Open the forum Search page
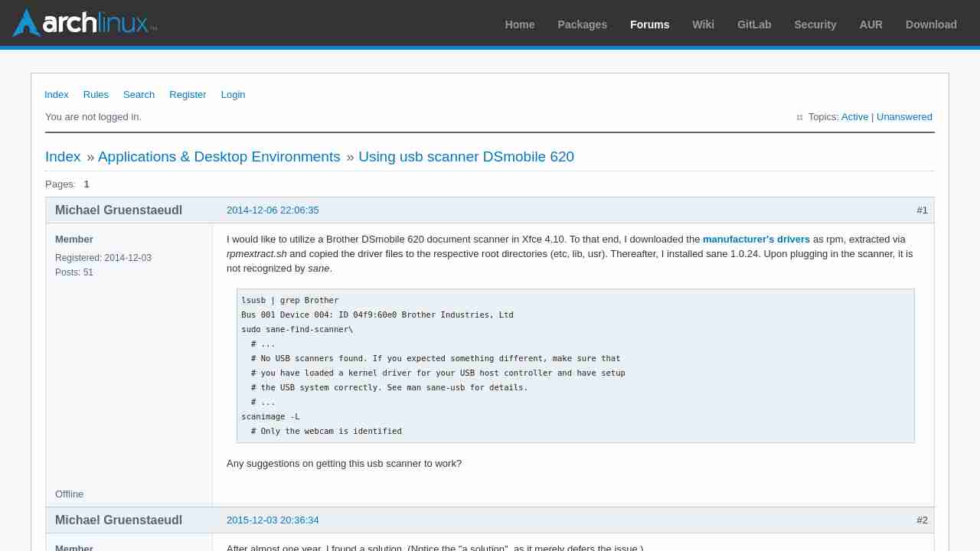 (x=139, y=95)
